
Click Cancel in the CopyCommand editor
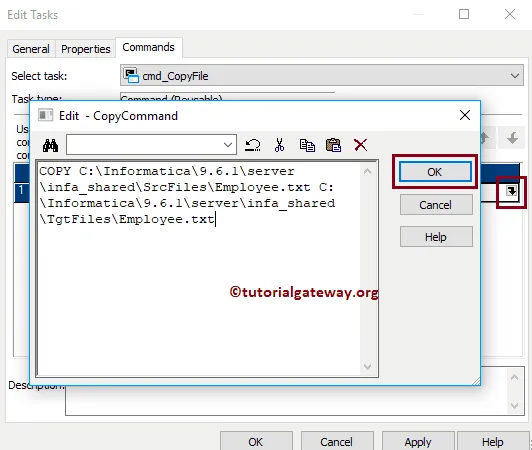pyautogui.click(x=436, y=205)
